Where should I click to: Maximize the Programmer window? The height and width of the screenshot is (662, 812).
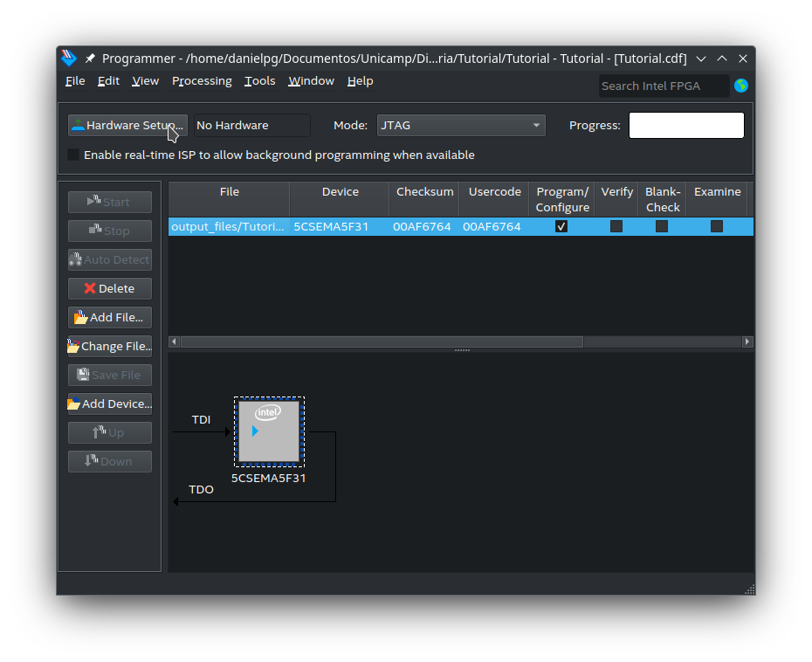click(x=722, y=59)
